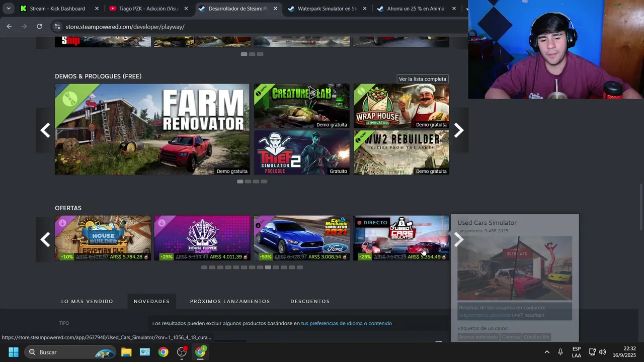Click the Ship game thumbnail at top
644x362 pixels.
tap(103, 42)
